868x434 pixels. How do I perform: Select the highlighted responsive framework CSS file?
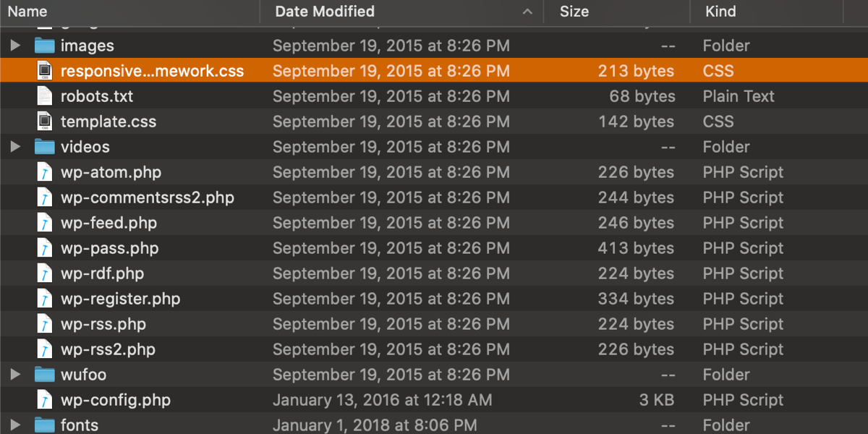click(152, 71)
